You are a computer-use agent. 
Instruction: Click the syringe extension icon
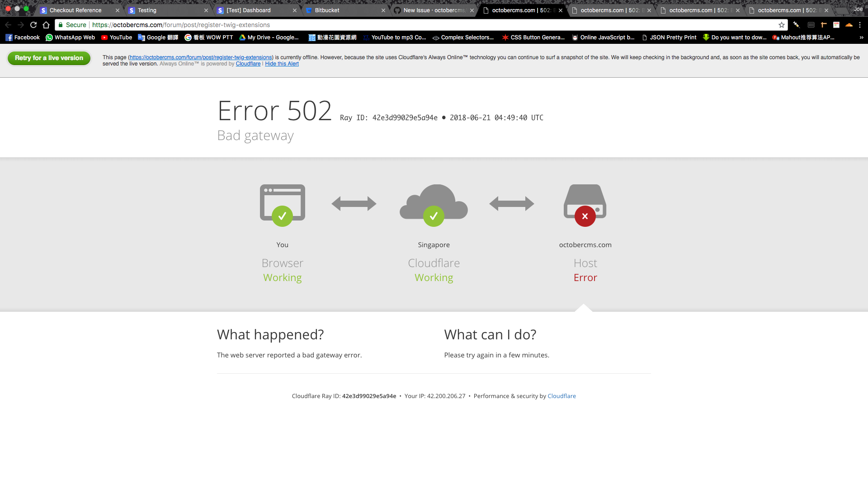coord(796,25)
